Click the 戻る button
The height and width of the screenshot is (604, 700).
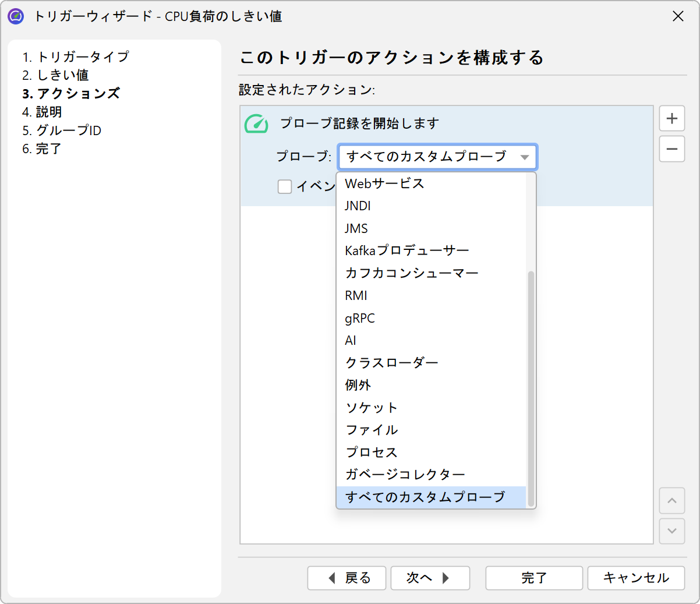(x=347, y=578)
